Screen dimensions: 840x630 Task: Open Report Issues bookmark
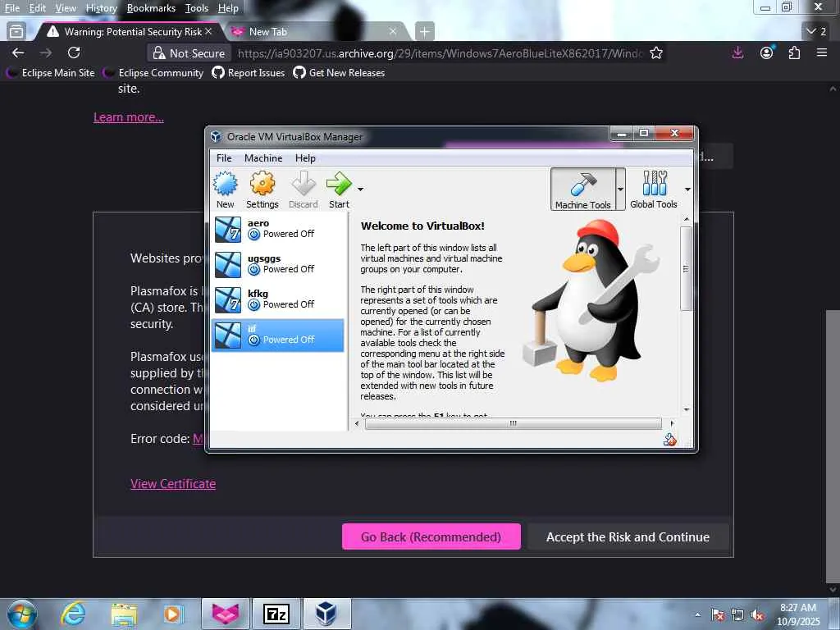pos(249,73)
